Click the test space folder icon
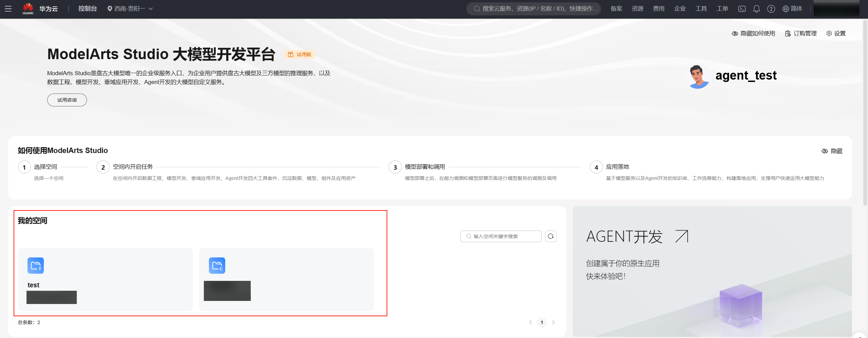The width and height of the screenshot is (868, 338). (x=36, y=266)
